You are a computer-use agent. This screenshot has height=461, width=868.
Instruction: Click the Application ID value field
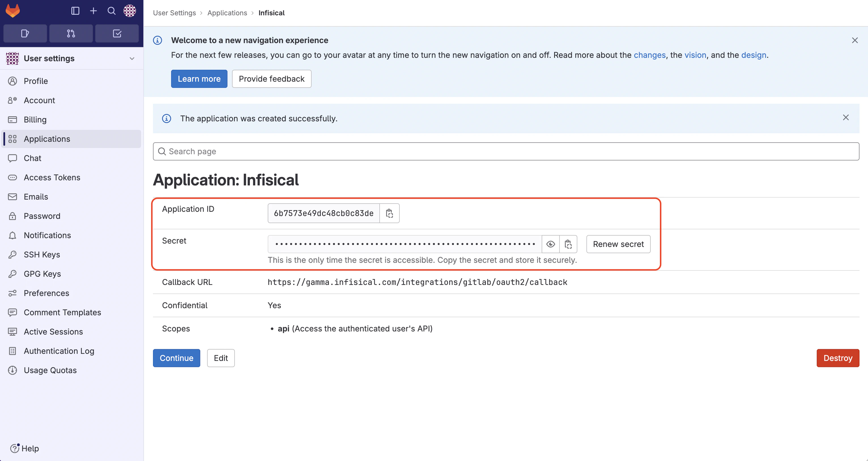click(324, 213)
